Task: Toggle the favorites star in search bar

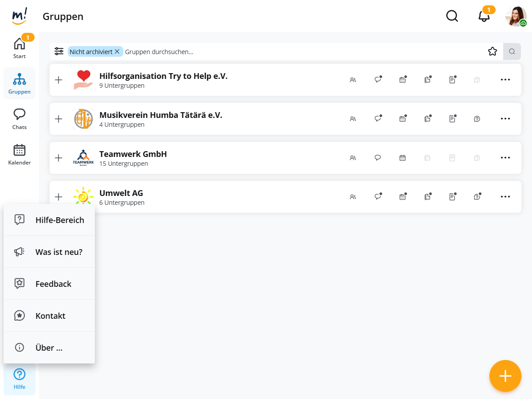Action: 493,51
